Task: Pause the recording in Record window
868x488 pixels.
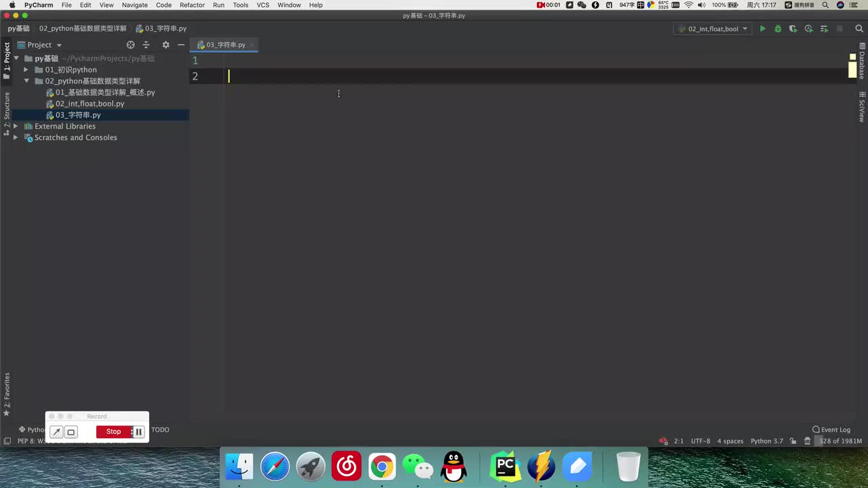Action: 138,432
